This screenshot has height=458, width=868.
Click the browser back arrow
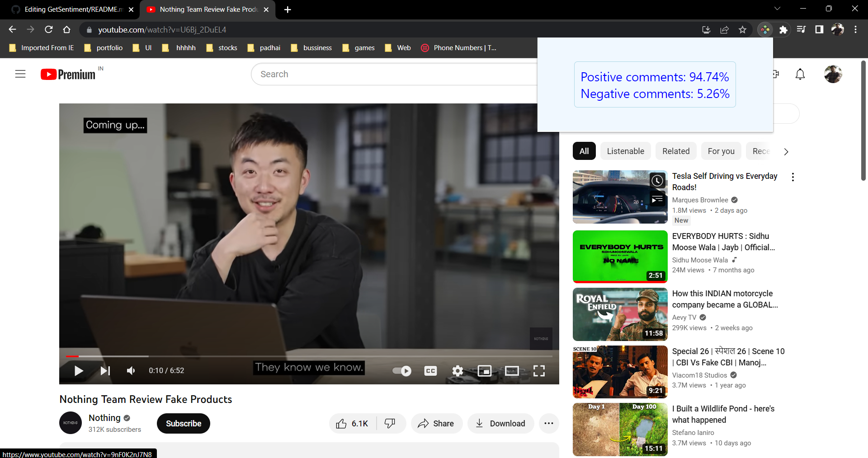tap(12, 29)
